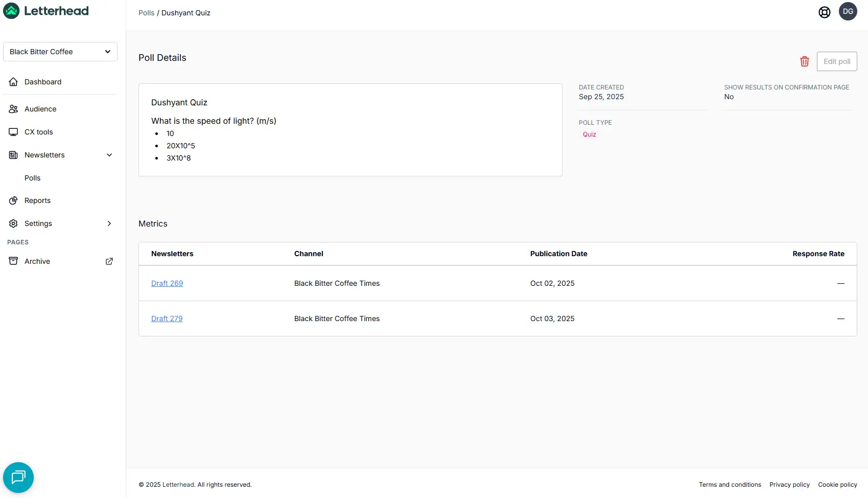Click the Letterhead logo

(x=46, y=11)
